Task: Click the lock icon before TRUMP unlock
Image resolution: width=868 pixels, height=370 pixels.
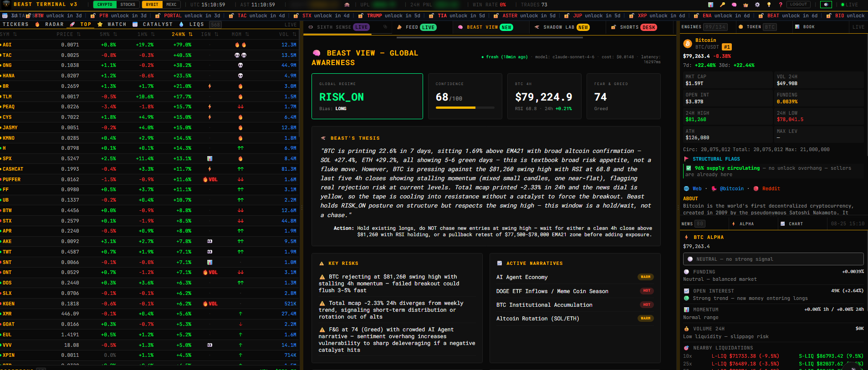Action: (x=361, y=15)
